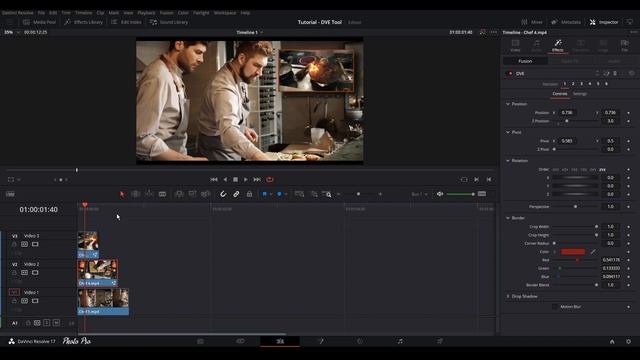Toggle position lock padlock icon

[x=249, y=194]
